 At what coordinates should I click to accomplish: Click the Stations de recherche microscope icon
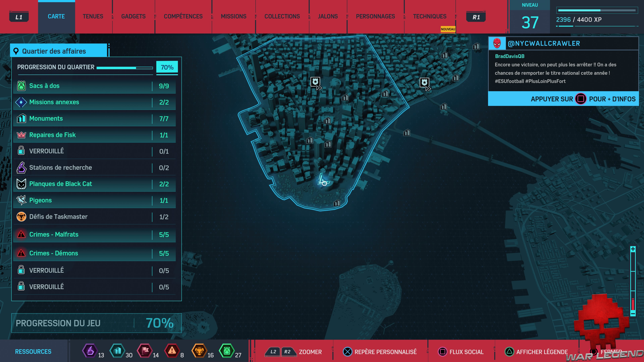[x=21, y=167]
